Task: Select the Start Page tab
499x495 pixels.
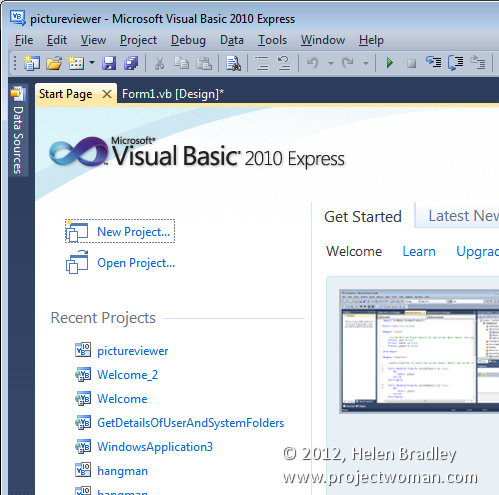Action: tap(66, 94)
